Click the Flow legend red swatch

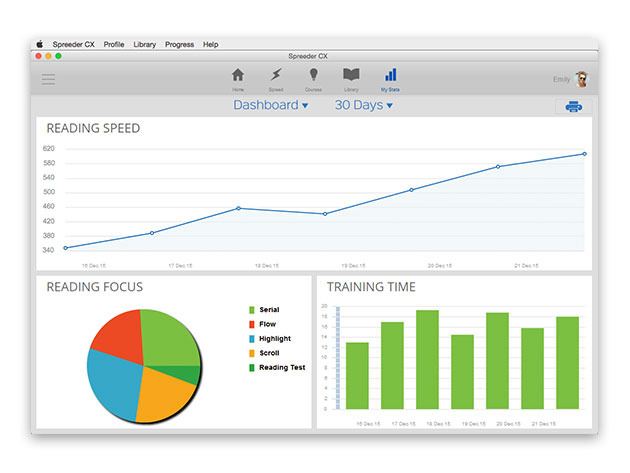[252, 324]
